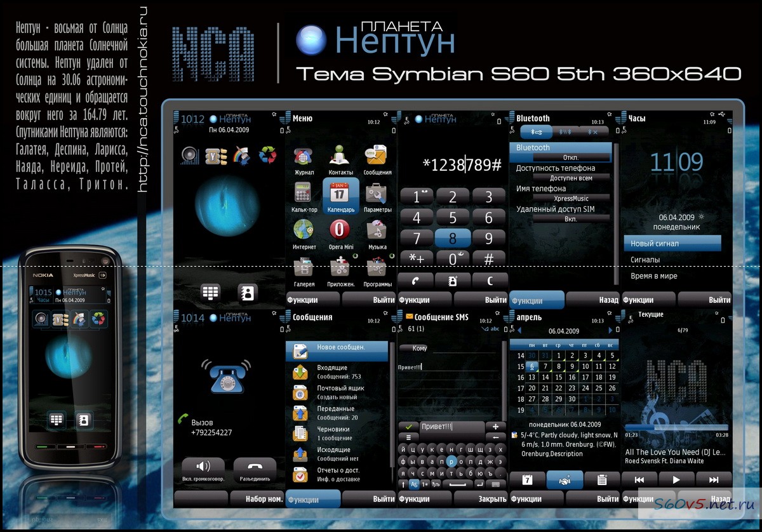Tap Набор ном. softkey on the call screen

(258, 498)
